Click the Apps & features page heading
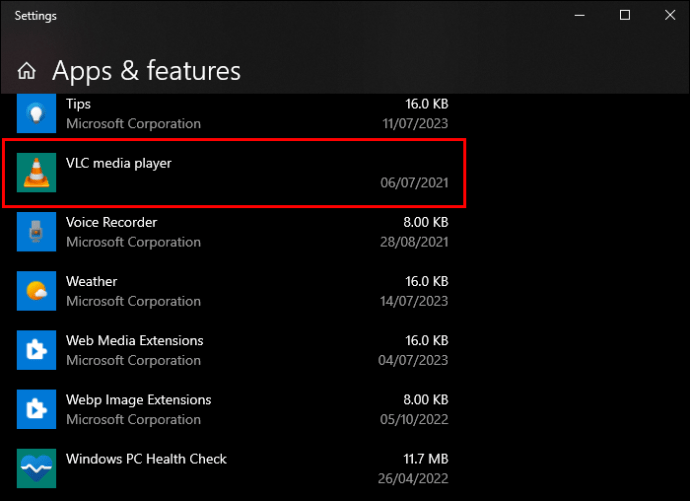This screenshot has width=690, height=501. pos(147,71)
